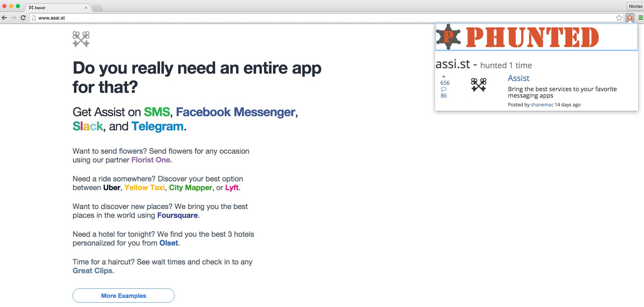This screenshot has width=644, height=307.
Task: Follow the Yellow Taxi link
Action: tap(145, 187)
